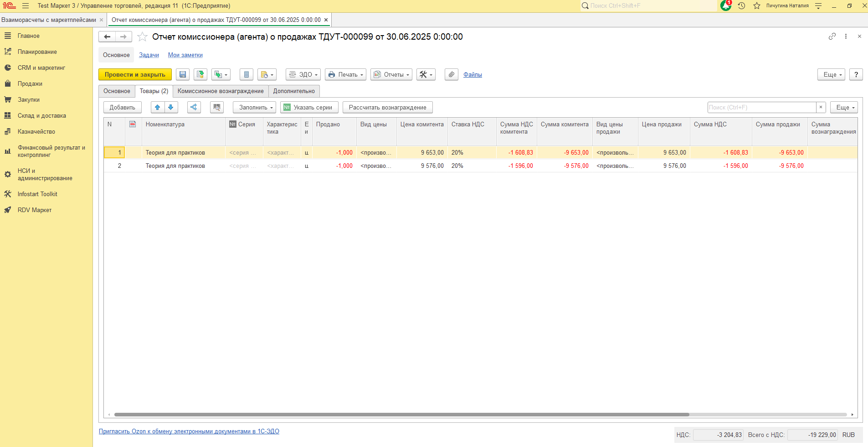The width and height of the screenshot is (868, 447).
Task: Expand the ЭДО dropdown
Action: 303,74
